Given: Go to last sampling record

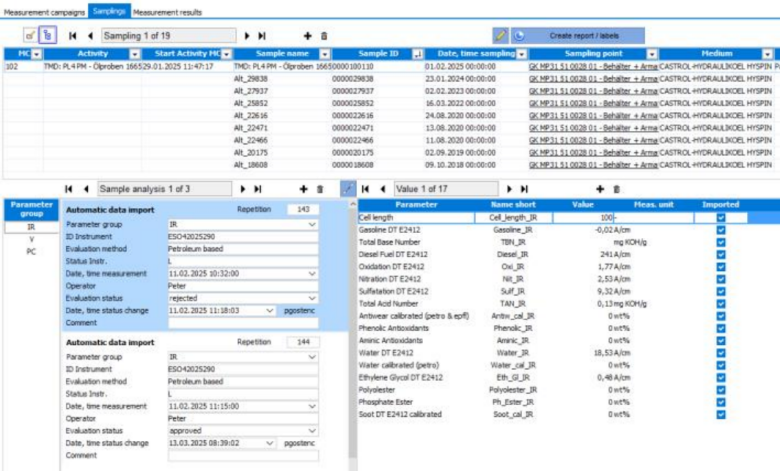Looking at the screenshot, I should coord(262,36).
